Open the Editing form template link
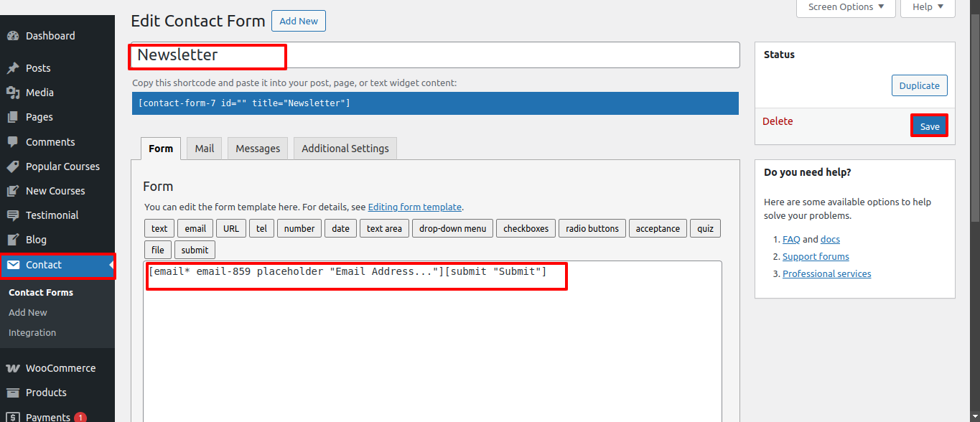This screenshot has width=980, height=422. (x=414, y=207)
